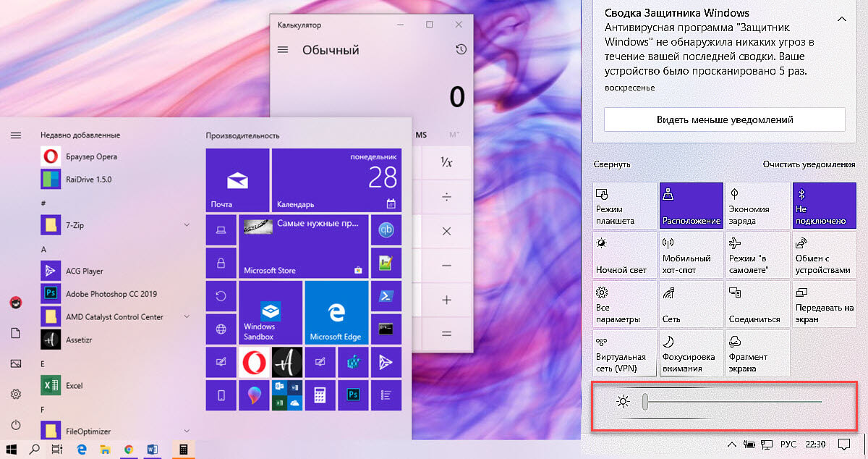Expand the 7-Zip folder chevron
868x459 pixels.
click(187, 225)
